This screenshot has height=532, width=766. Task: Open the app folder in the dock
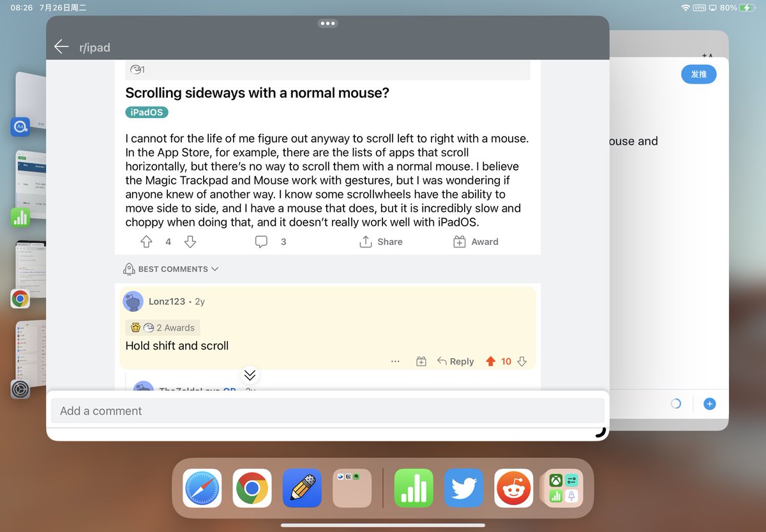click(352, 488)
